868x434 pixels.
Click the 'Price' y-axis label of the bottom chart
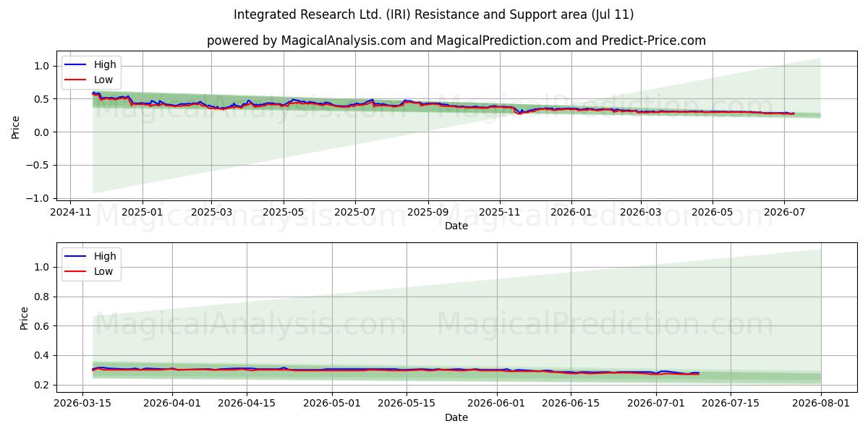(25, 318)
